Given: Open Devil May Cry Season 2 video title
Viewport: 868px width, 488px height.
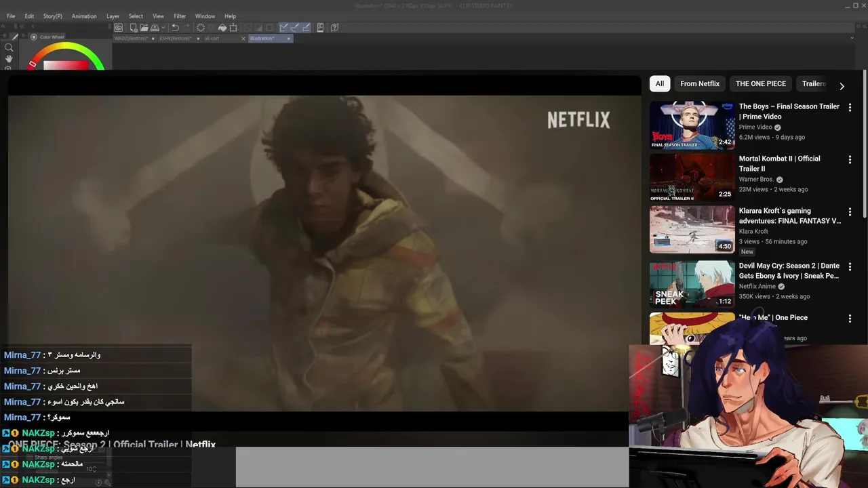Looking at the screenshot, I should pos(789,270).
